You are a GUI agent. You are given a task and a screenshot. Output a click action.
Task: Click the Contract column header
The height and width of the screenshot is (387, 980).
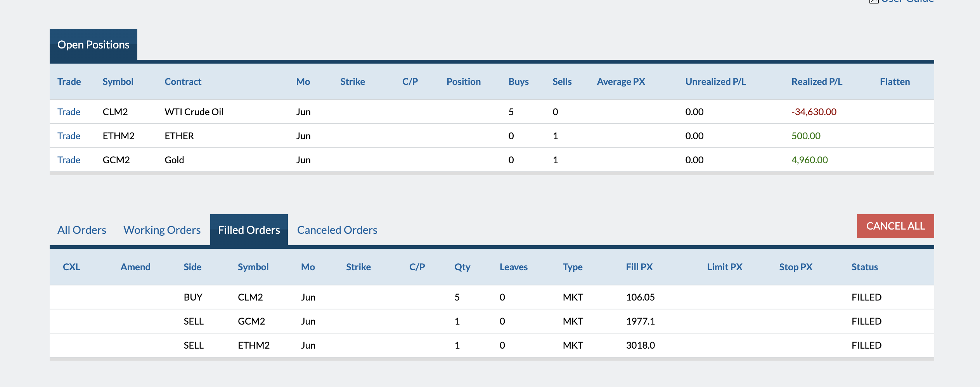183,81
